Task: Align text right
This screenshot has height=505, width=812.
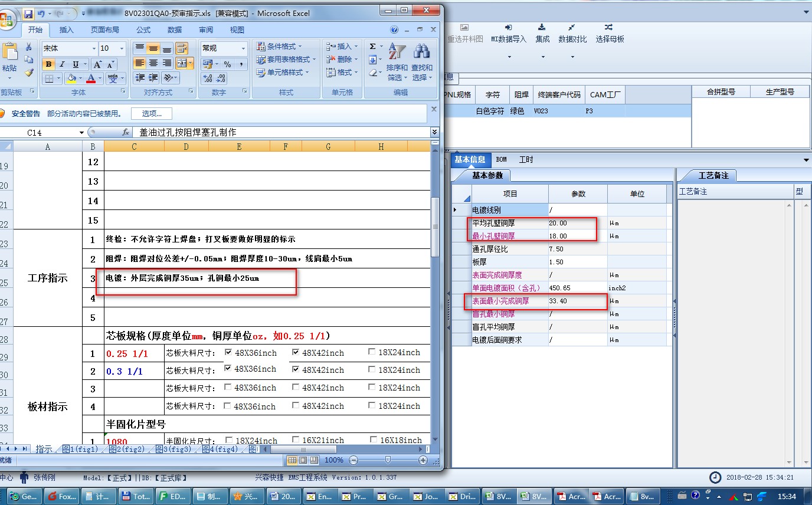Action: [x=167, y=63]
